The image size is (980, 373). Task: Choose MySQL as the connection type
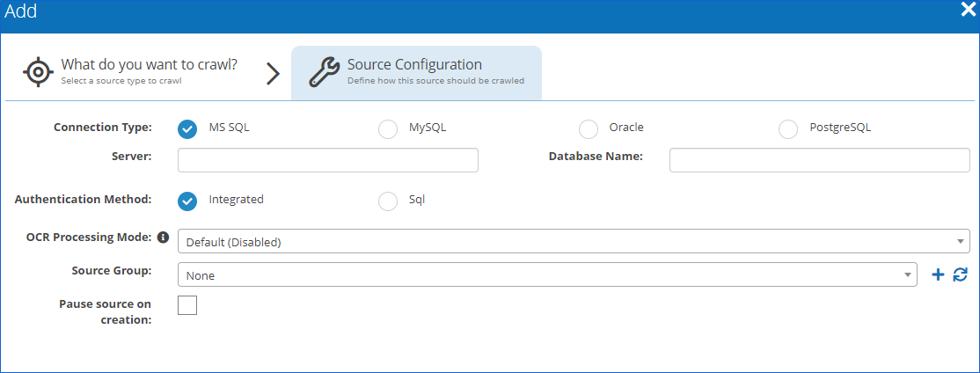(388, 128)
